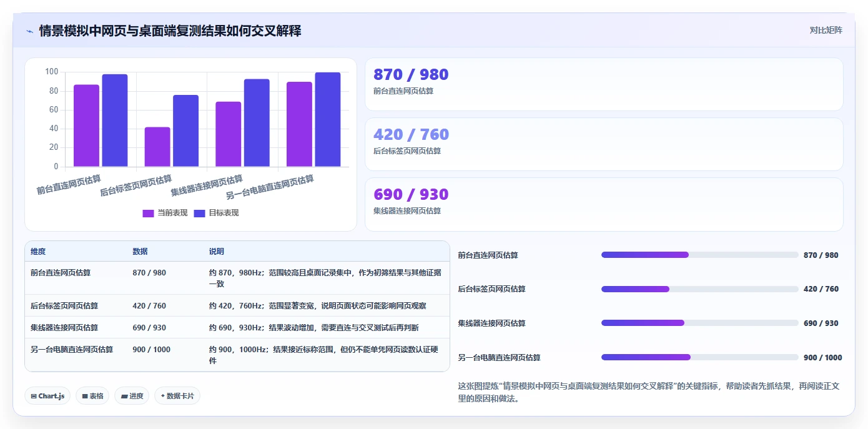Click the purple 集线器连接网页估算 current bar
This screenshot has height=429, width=868.
(x=229, y=134)
